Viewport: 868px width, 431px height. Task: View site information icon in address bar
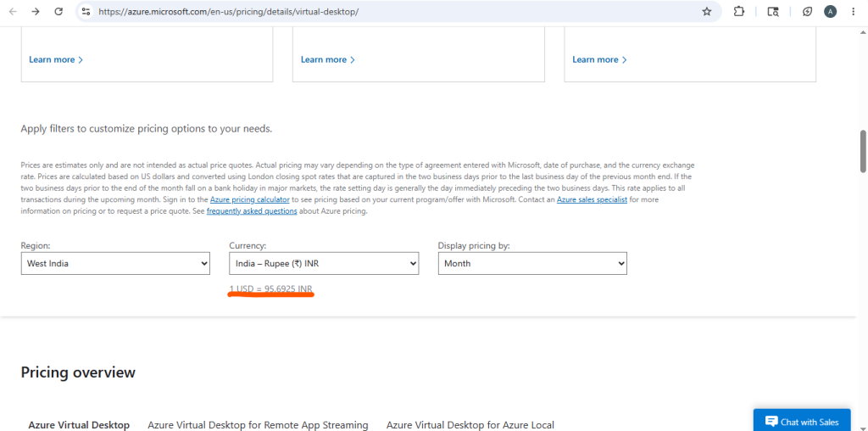pyautogui.click(x=86, y=12)
